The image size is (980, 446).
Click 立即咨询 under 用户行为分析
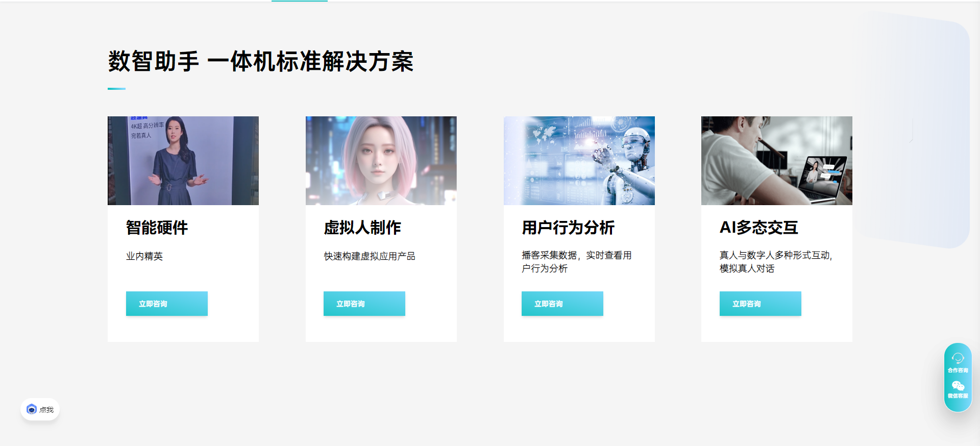562,304
